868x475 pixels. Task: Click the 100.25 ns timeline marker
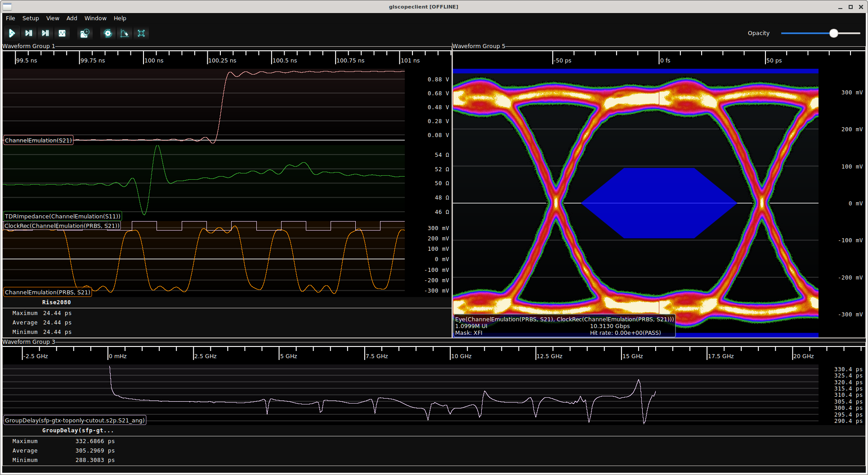click(x=222, y=61)
